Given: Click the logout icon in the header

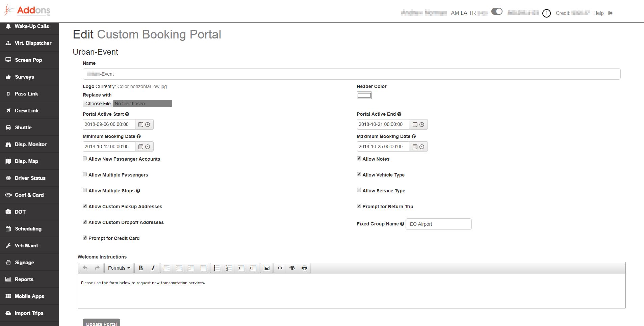Looking at the screenshot, I should click(610, 13).
